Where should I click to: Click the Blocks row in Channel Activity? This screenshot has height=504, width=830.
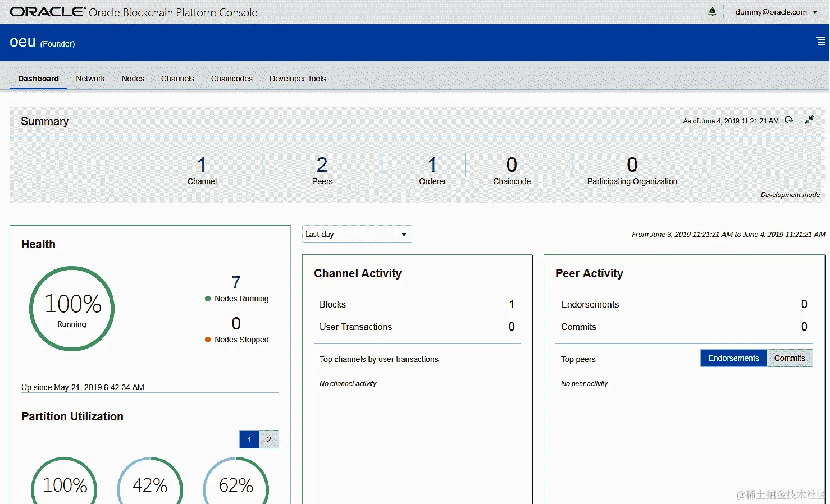417,304
